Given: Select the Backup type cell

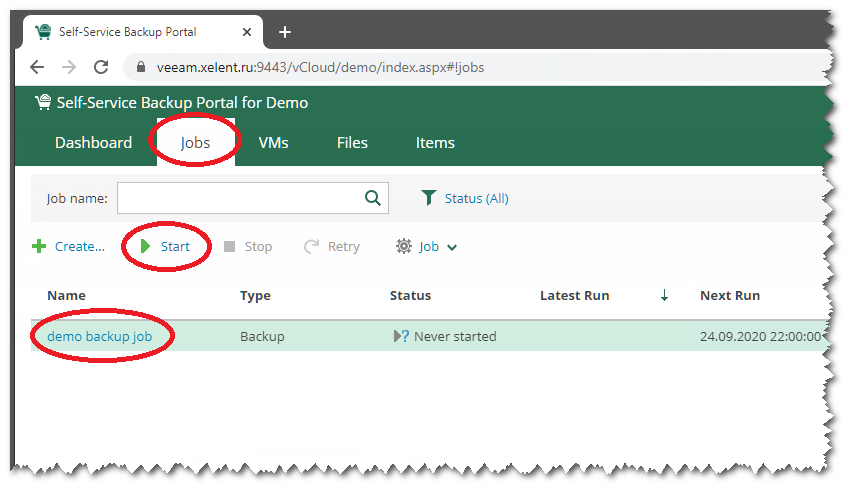Looking at the screenshot, I should pyautogui.click(x=263, y=336).
